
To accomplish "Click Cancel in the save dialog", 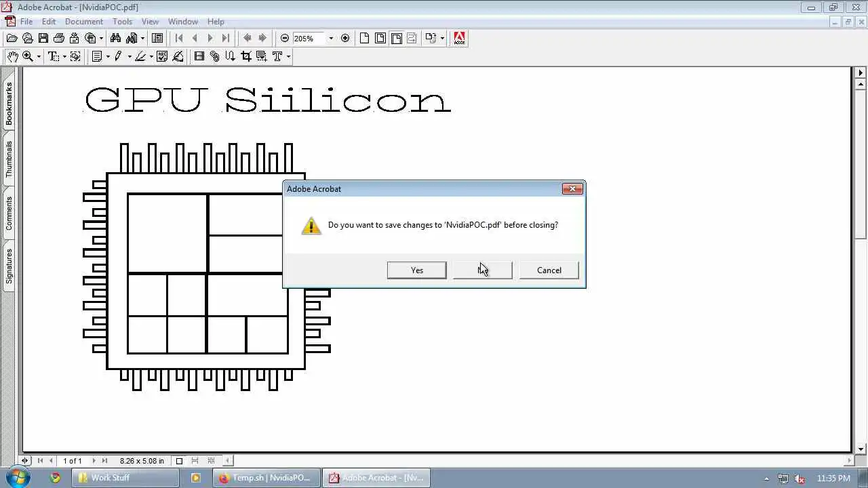I will point(549,270).
